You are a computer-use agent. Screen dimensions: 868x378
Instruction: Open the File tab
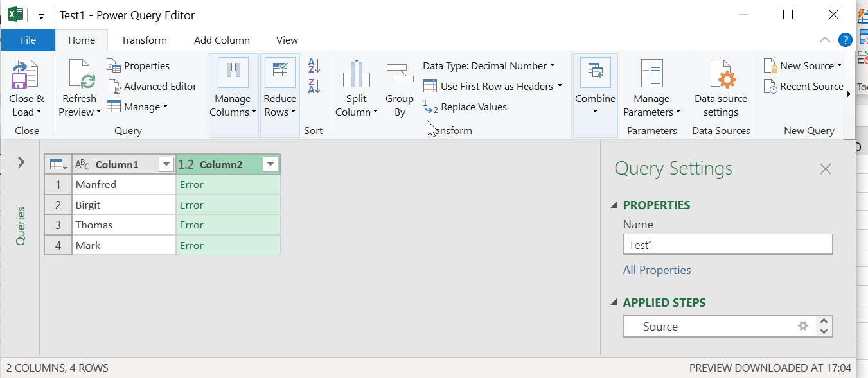(x=28, y=40)
